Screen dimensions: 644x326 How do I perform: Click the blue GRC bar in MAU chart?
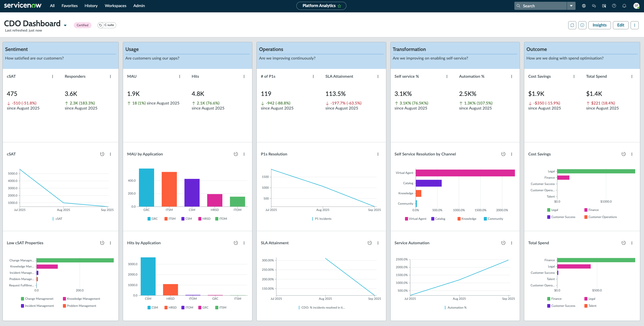(x=147, y=187)
